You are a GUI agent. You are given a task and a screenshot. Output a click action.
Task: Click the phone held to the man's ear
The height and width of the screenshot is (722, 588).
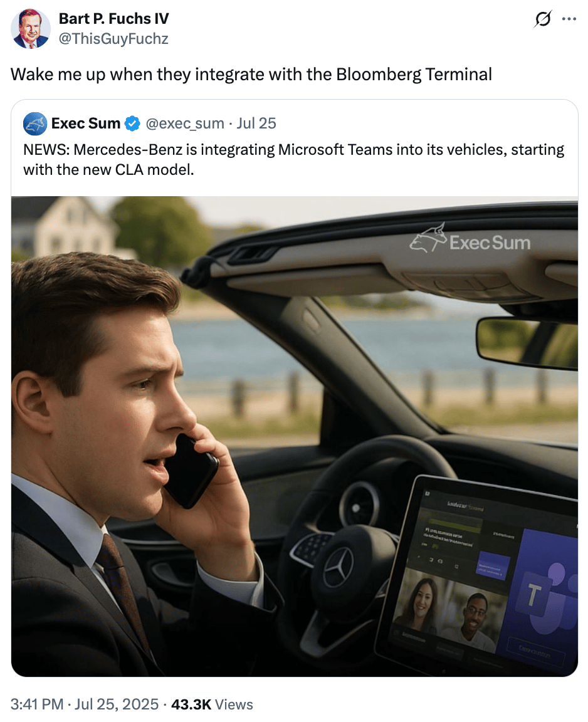click(x=190, y=472)
